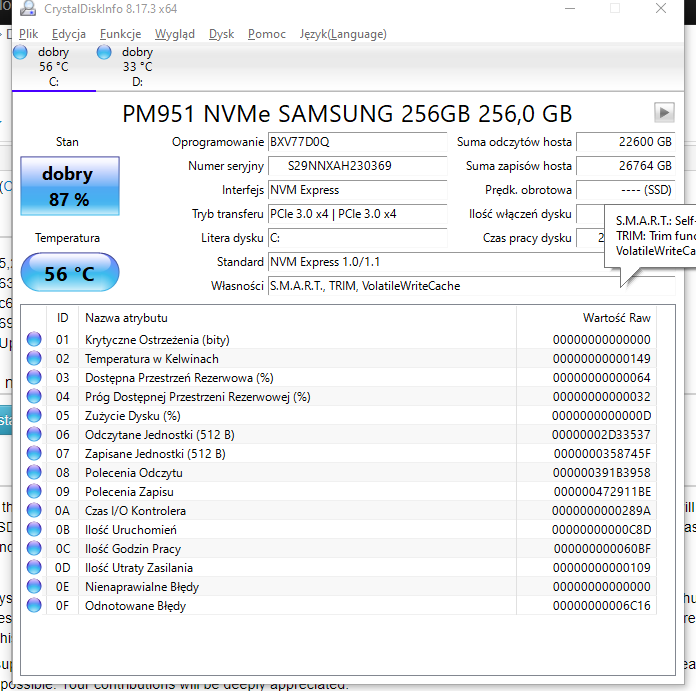Image resolution: width=696 pixels, height=691 pixels.
Task: Select the D: disk tab at 33 °C
Action: [x=138, y=67]
